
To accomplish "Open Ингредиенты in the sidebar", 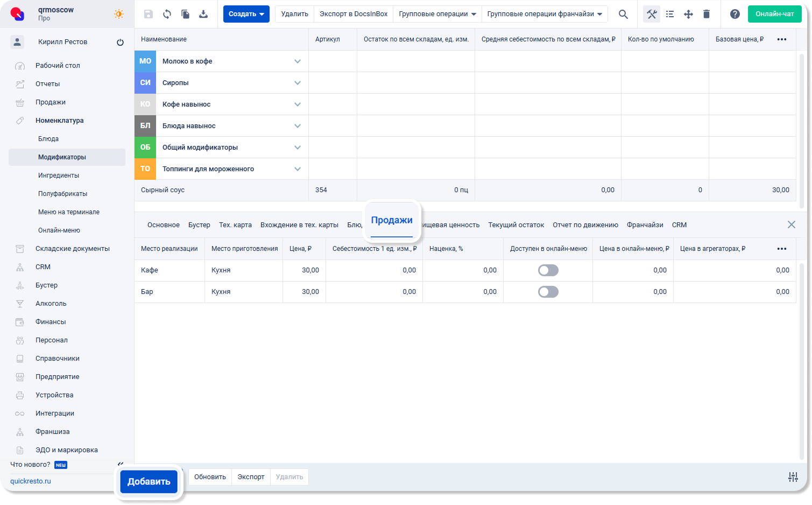I will pyautogui.click(x=59, y=176).
